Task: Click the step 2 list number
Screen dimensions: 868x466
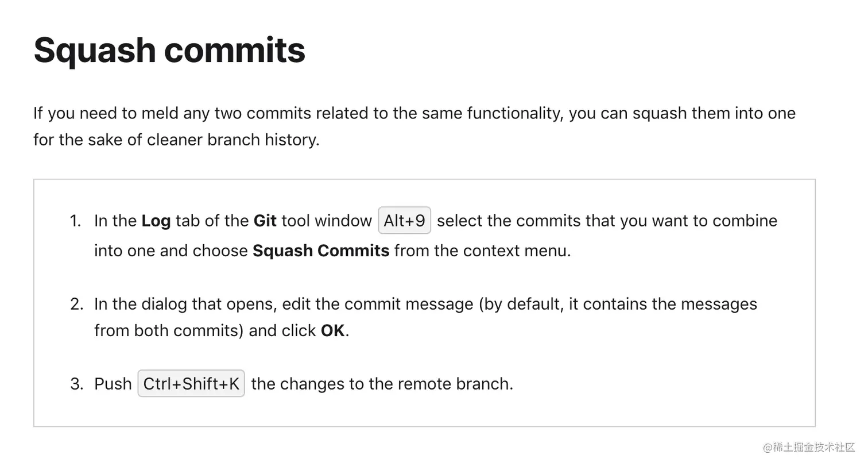Action: point(77,304)
